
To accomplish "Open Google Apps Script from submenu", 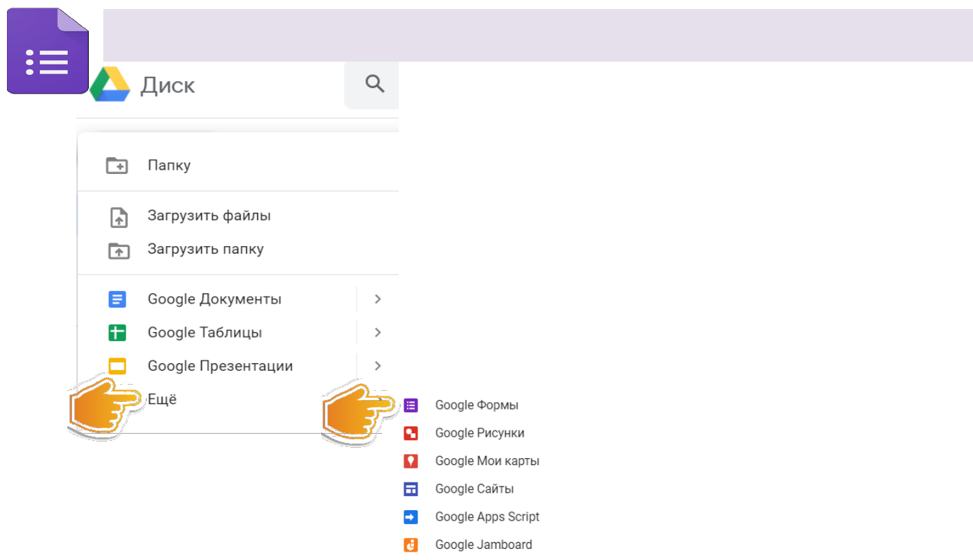I will tap(488, 517).
